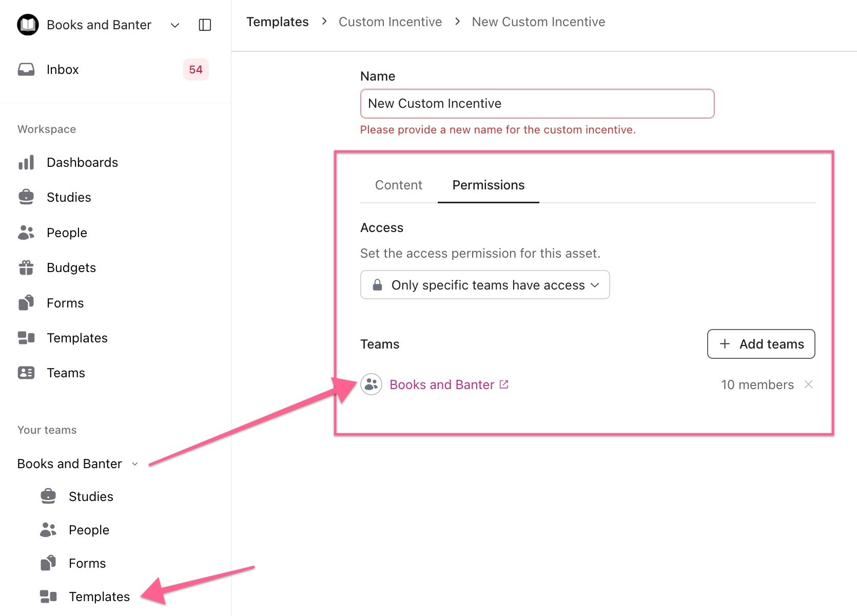Image resolution: width=857 pixels, height=616 pixels.
Task: Click the Add teams button
Action: coord(761,344)
